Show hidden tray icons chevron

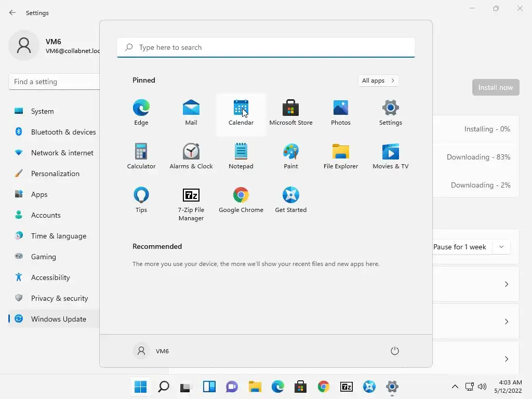[455, 387]
